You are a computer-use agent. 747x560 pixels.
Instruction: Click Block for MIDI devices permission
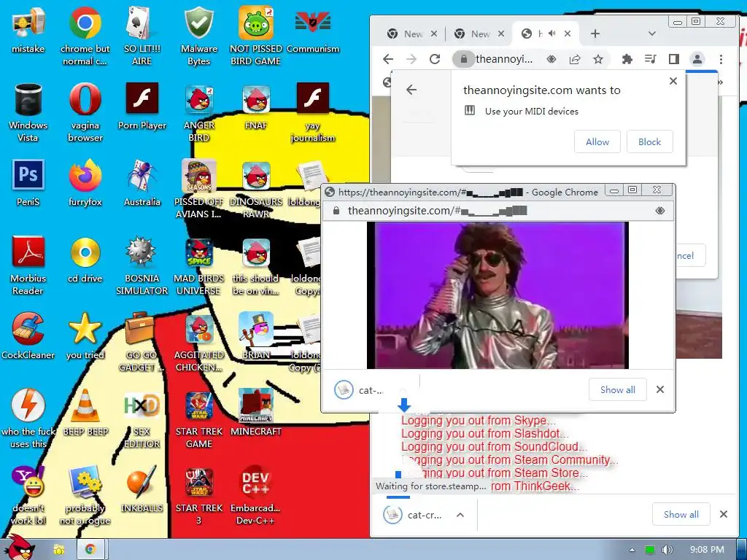pos(650,142)
